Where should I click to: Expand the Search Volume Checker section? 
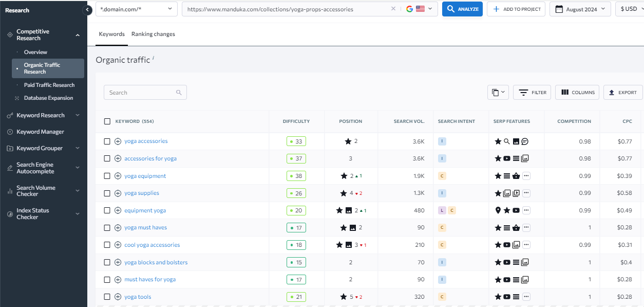pyautogui.click(x=78, y=191)
